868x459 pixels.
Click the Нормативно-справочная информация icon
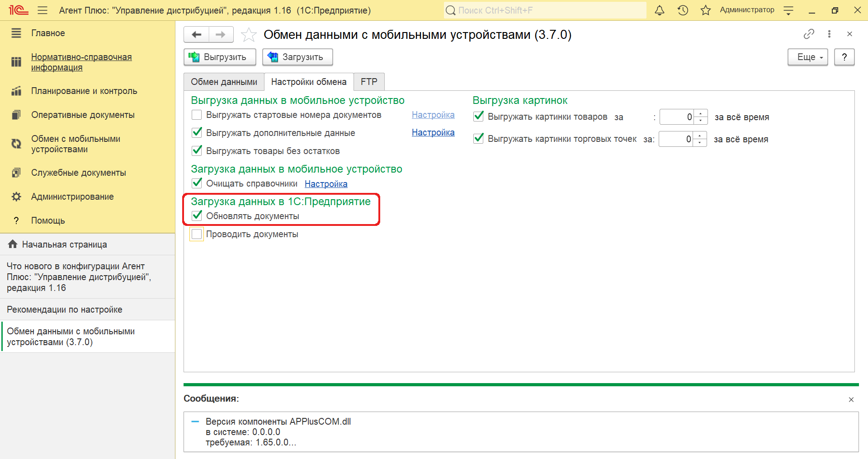pyautogui.click(x=16, y=62)
